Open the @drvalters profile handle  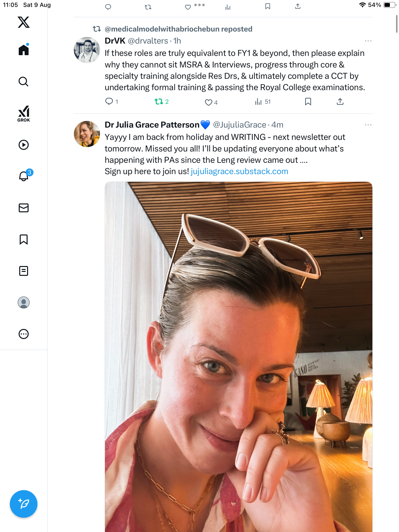point(148,41)
